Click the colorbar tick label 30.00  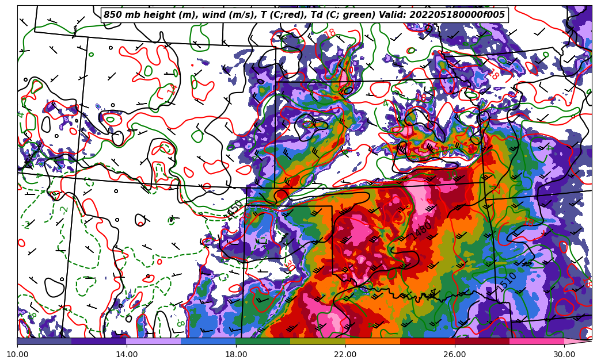tap(564, 354)
